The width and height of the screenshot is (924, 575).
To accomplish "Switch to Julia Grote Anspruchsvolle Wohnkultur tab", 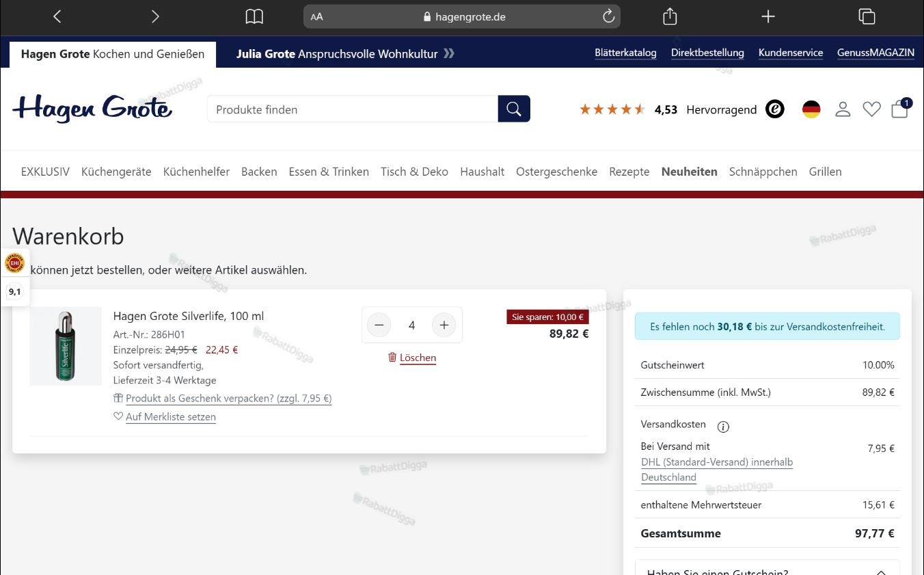I will tap(345, 54).
